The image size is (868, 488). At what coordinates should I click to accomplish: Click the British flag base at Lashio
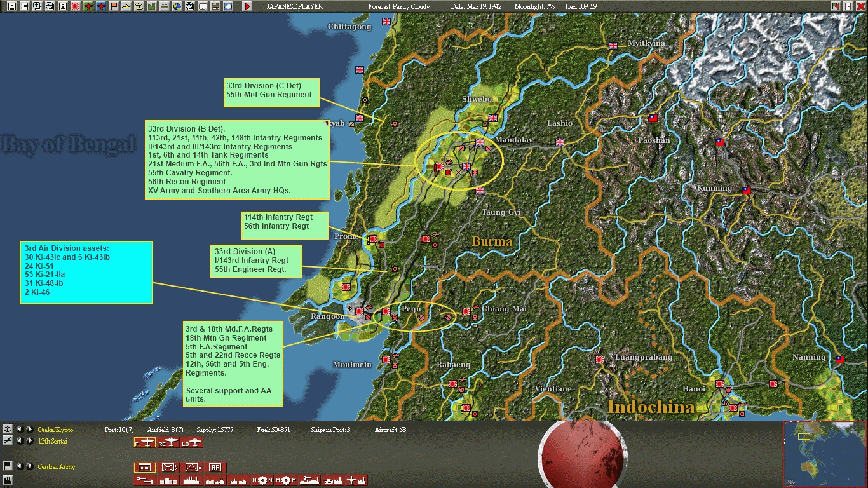560,142
